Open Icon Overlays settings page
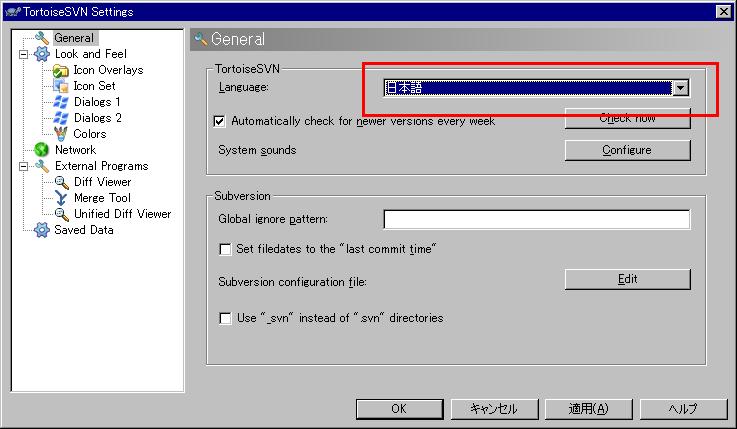The width and height of the screenshot is (737, 429). coord(108,70)
